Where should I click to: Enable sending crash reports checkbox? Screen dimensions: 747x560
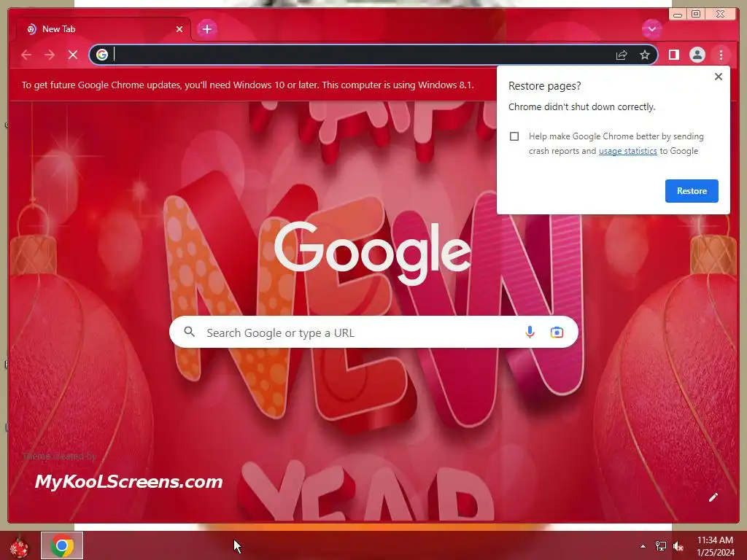pos(514,136)
